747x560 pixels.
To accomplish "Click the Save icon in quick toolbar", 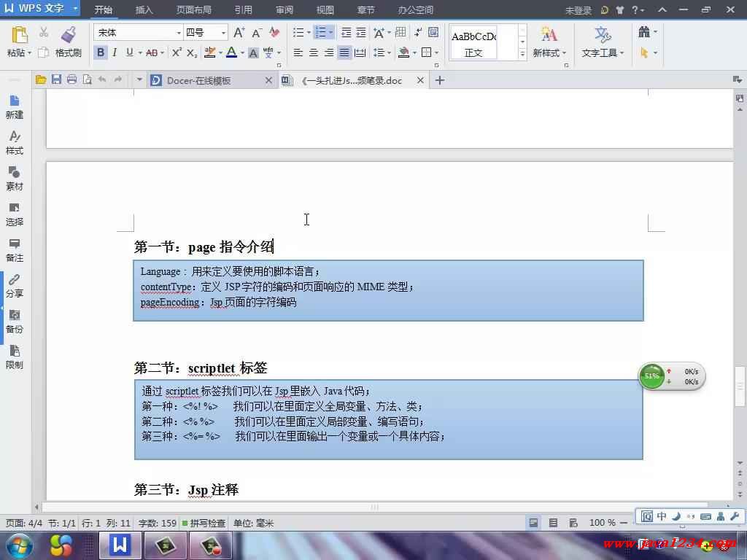I will (56, 79).
